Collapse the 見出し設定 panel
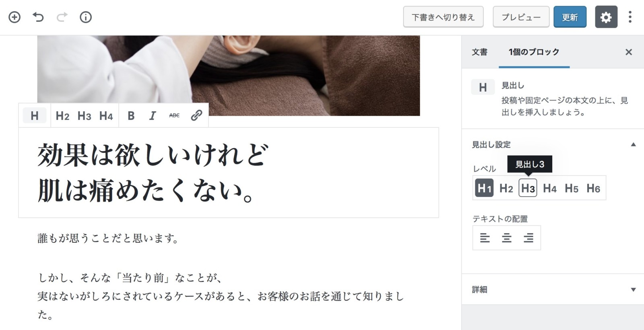This screenshot has width=644, height=330. point(633,145)
